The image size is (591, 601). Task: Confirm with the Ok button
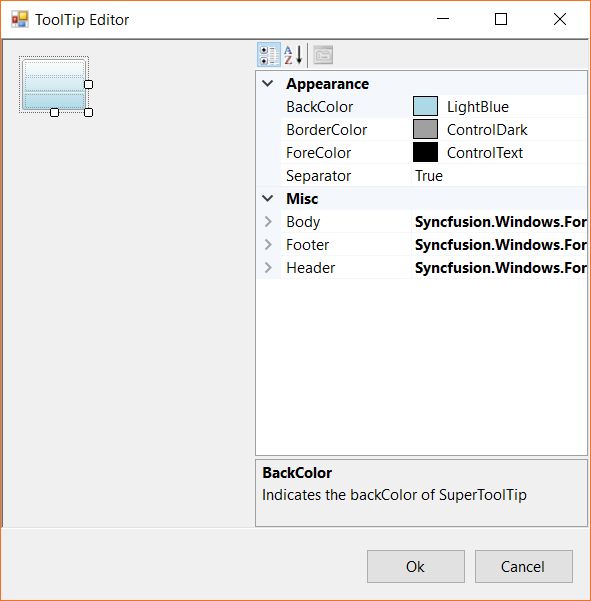point(416,567)
